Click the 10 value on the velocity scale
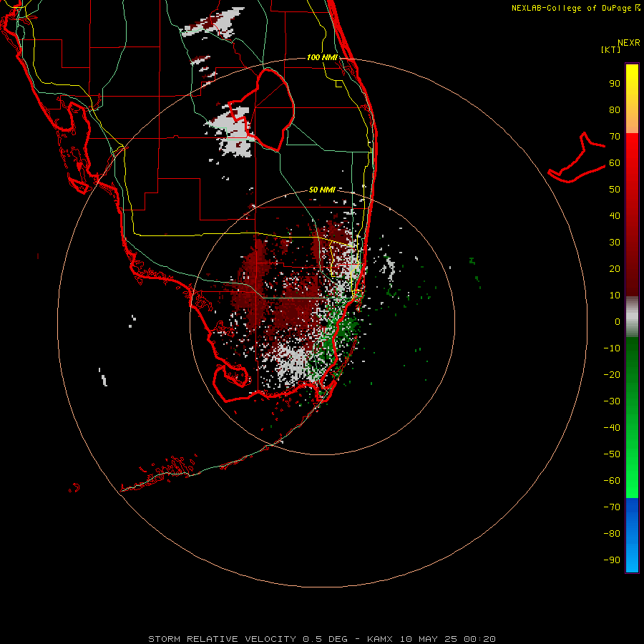 pos(615,296)
